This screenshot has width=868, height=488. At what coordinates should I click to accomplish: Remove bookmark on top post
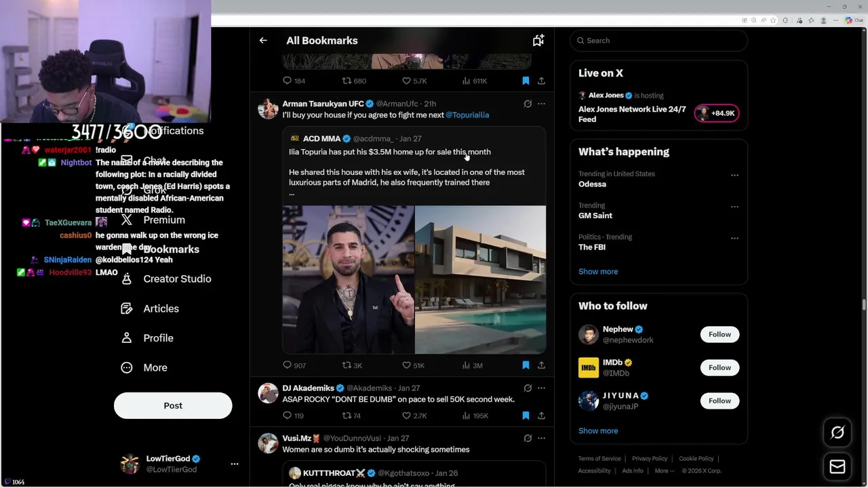click(526, 81)
